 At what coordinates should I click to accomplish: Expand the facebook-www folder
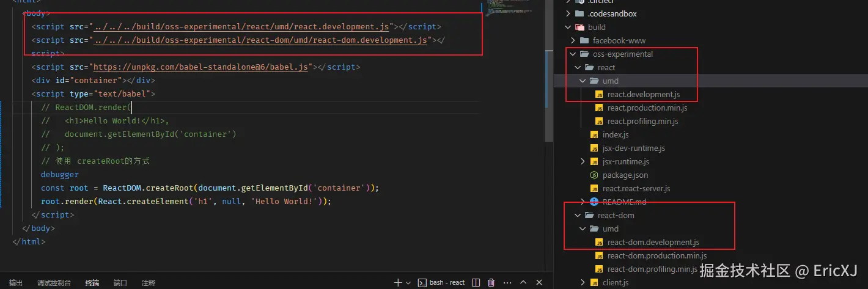coord(573,40)
